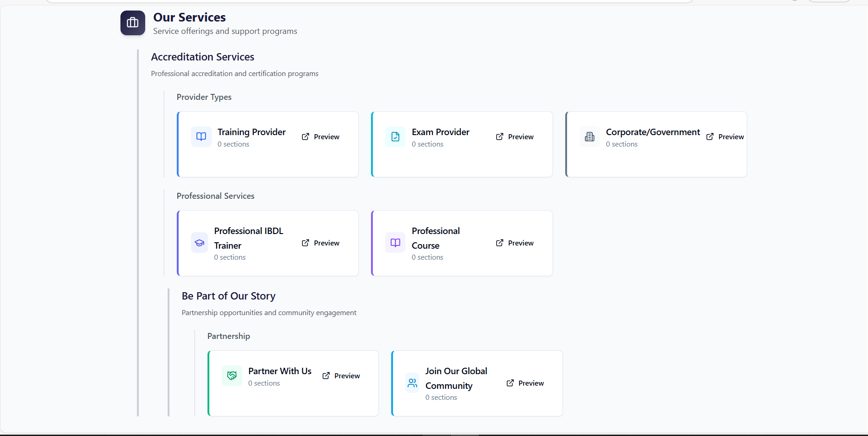Image resolution: width=868 pixels, height=436 pixels.
Task: Open the Corporate/Government card title
Action: pos(653,132)
